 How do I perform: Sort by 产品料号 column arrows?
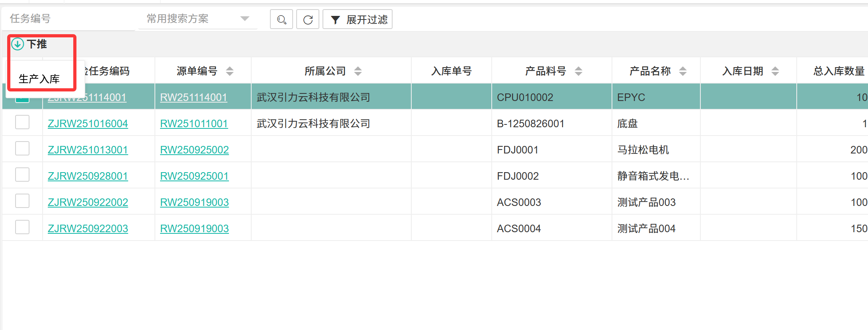[x=579, y=71]
